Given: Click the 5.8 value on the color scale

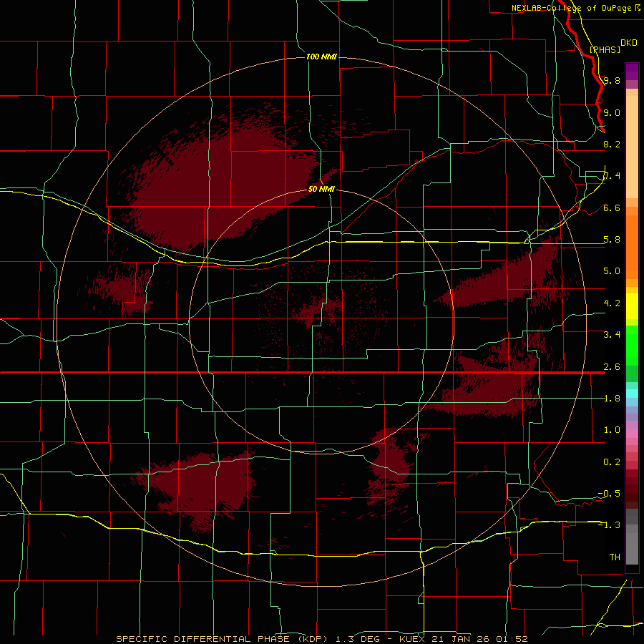Looking at the screenshot, I should [x=612, y=240].
